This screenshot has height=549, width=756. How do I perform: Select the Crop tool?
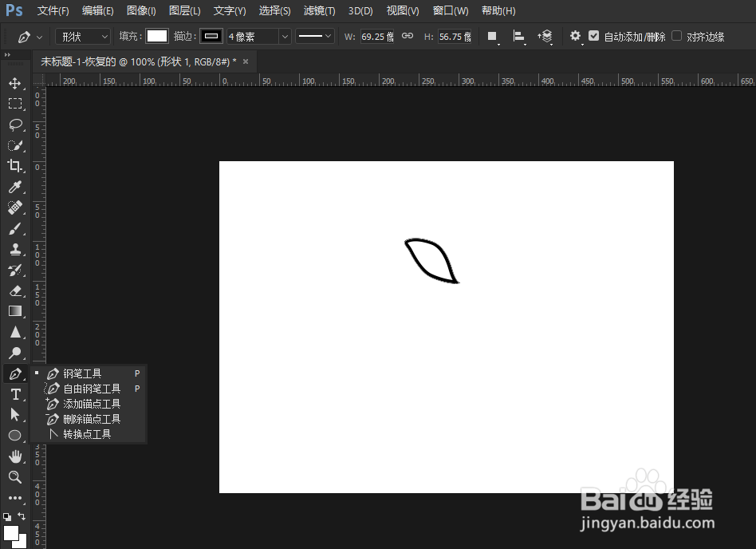pos(15,166)
